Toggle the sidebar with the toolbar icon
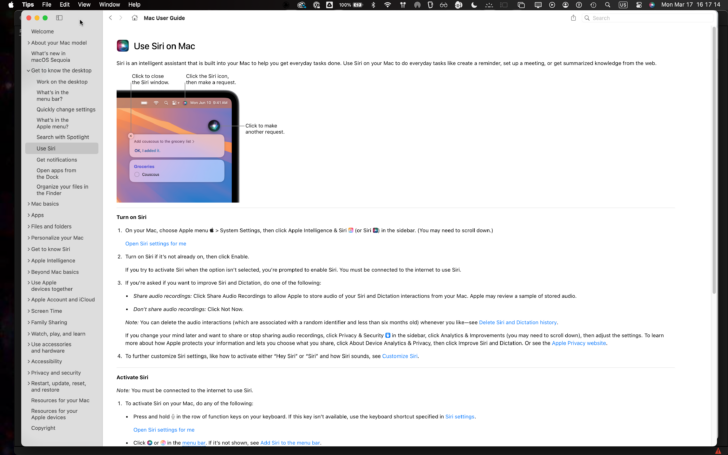Viewport: 728px width, 455px height. [59, 18]
